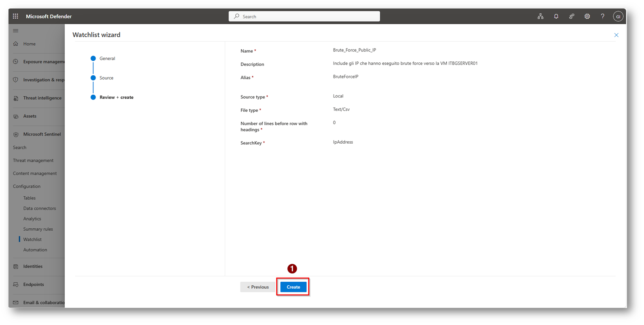Open Tables under Configuration

(30, 198)
